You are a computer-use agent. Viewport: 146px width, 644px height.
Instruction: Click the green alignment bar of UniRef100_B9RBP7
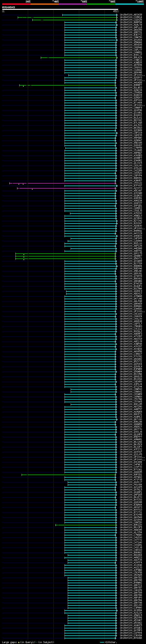(x=68, y=85)
